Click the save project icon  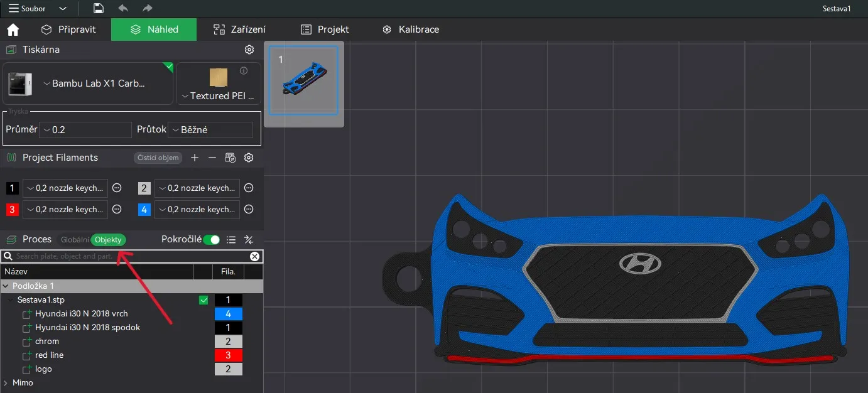(98, 8)
